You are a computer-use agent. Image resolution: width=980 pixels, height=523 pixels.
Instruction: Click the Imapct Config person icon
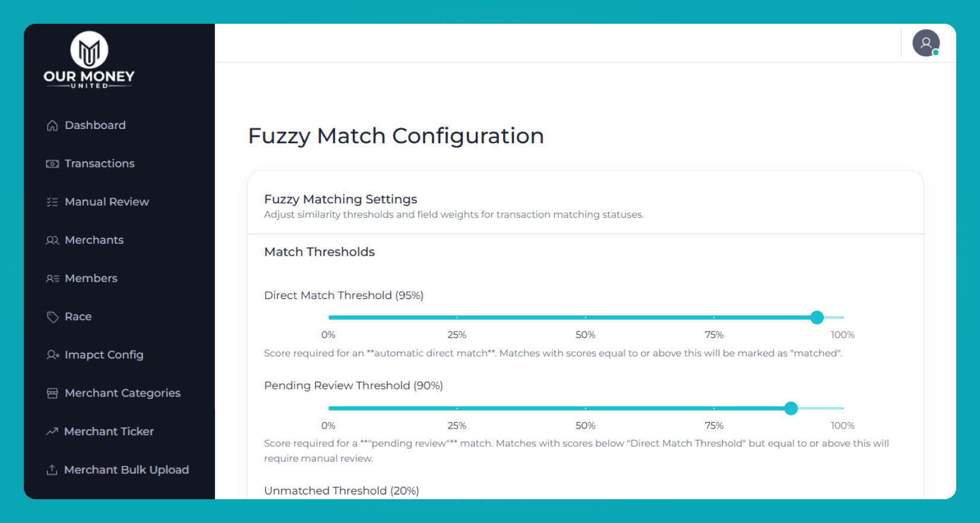[52, 355]
